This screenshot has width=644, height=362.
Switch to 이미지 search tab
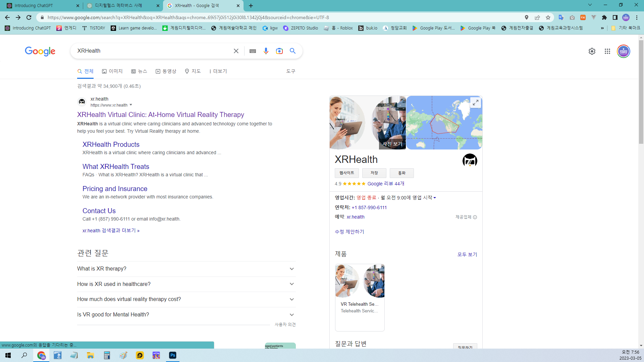point(112,71)
